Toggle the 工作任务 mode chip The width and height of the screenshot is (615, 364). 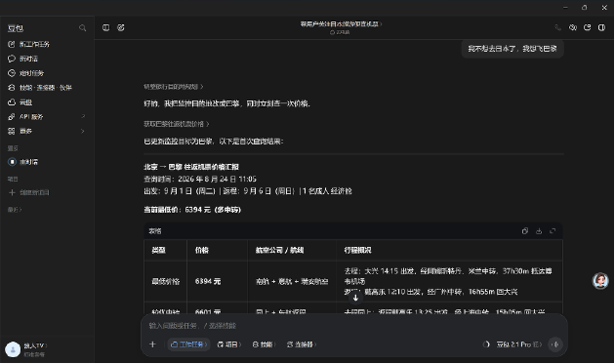point(188,344)
